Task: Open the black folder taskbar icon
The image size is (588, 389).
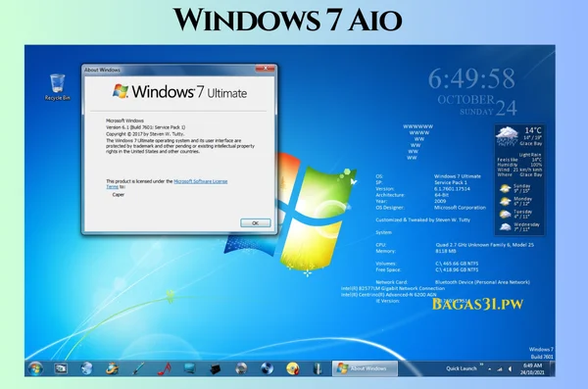Action: 216,368
